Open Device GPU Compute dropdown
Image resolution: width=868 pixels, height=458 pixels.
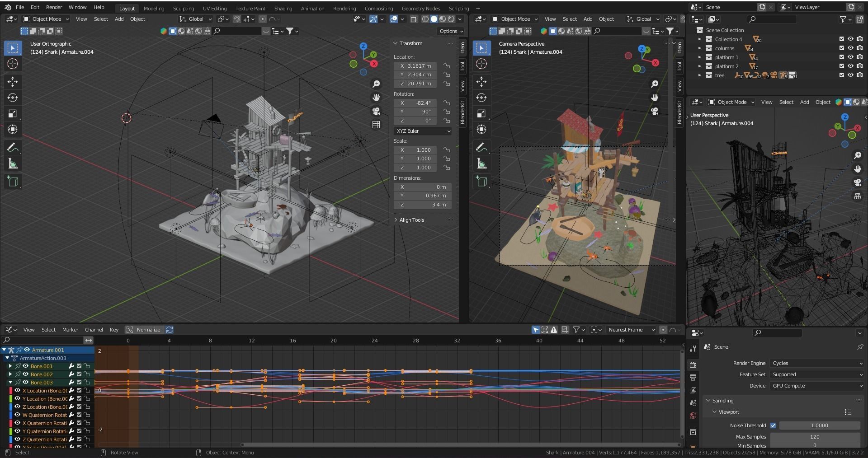(x=817, y=386)
